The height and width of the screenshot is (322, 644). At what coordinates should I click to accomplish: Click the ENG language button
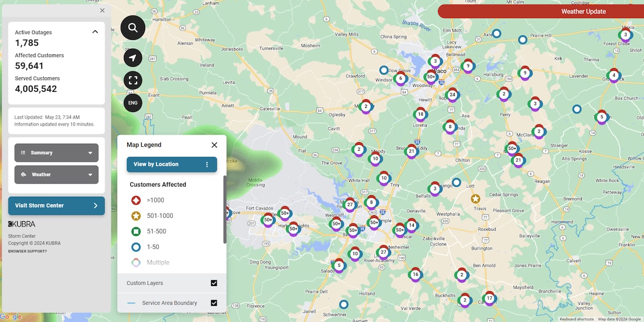[133, 103]
